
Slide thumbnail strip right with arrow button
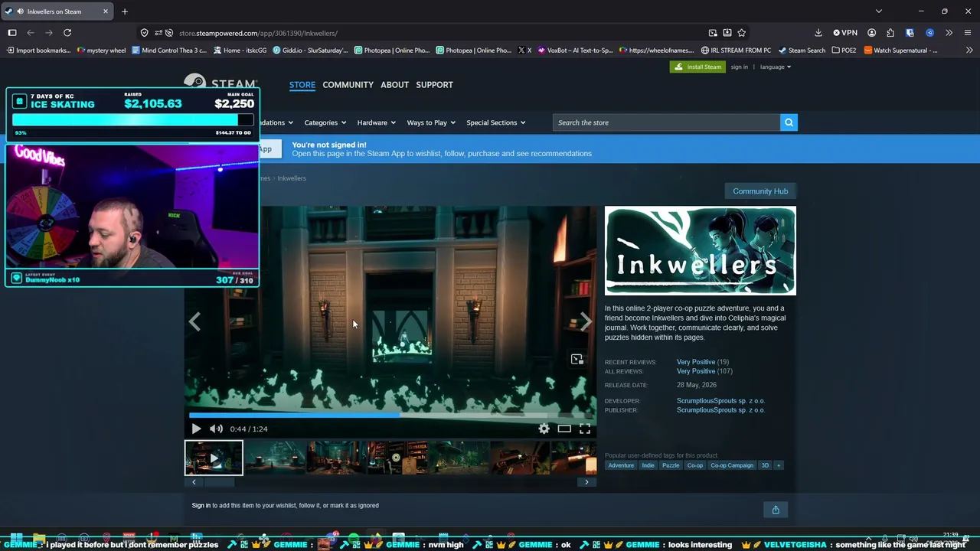pos(587,482)
